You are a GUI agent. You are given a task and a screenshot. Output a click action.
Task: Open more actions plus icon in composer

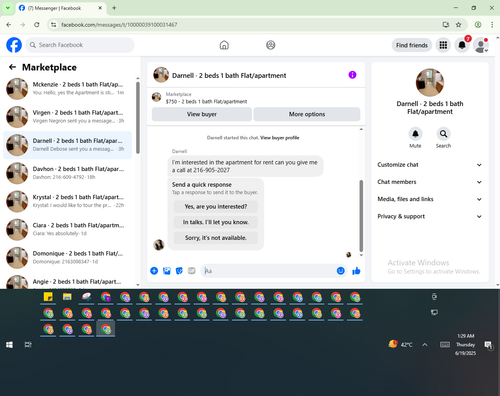[x=154, y=271]
